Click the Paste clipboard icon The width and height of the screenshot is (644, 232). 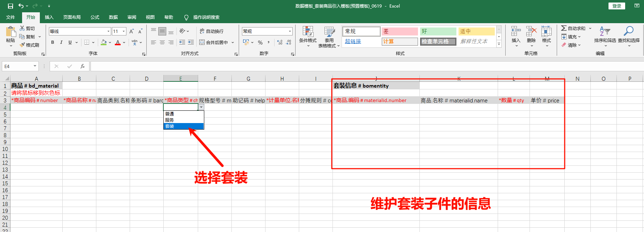[11, 31]
